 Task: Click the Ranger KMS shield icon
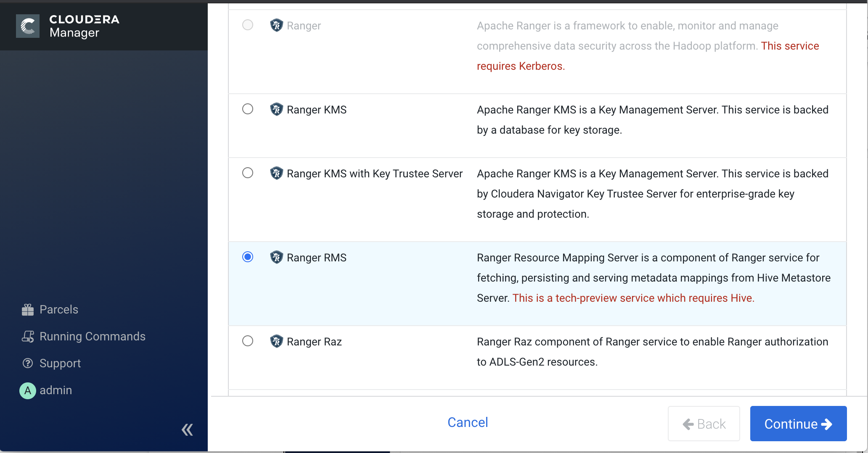pyautogui.click(x=276, y=110)
